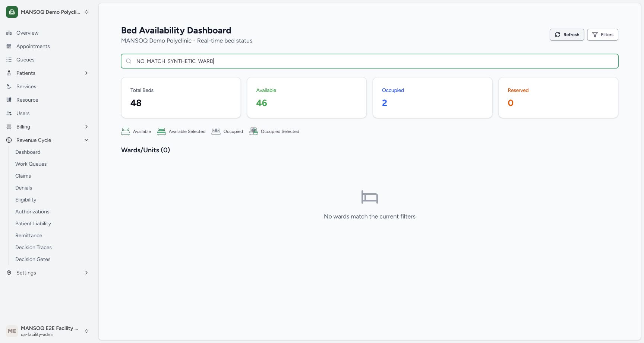Click the Occupied stat card
The height and width of the screenshot is (343, 644).
[x=433, y=98]
